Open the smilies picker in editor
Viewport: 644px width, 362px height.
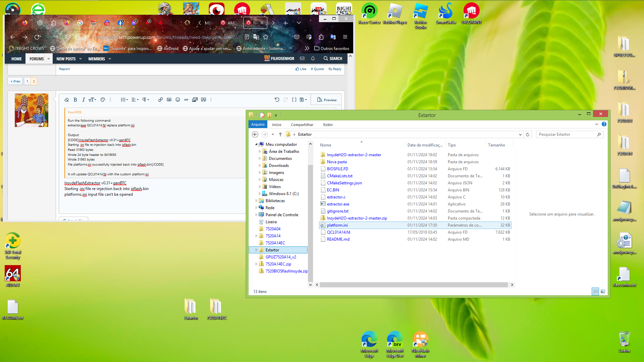[x=178, y=100]
